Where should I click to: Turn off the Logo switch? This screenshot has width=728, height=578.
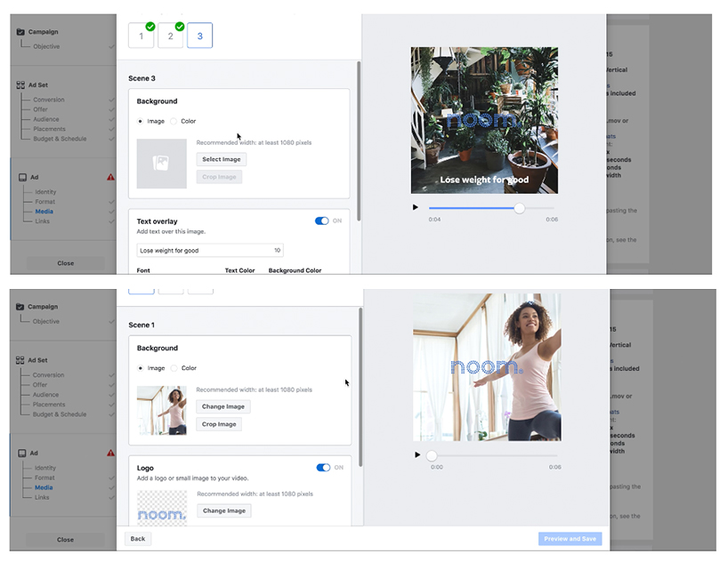324,467
